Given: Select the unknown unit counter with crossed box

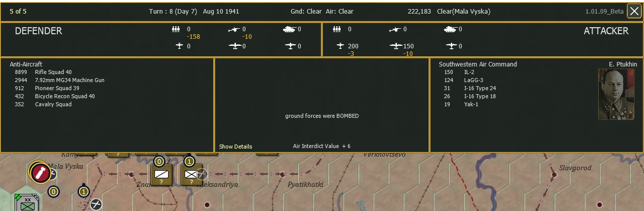Looking at the screenshot, I should (x=191, y=175).
